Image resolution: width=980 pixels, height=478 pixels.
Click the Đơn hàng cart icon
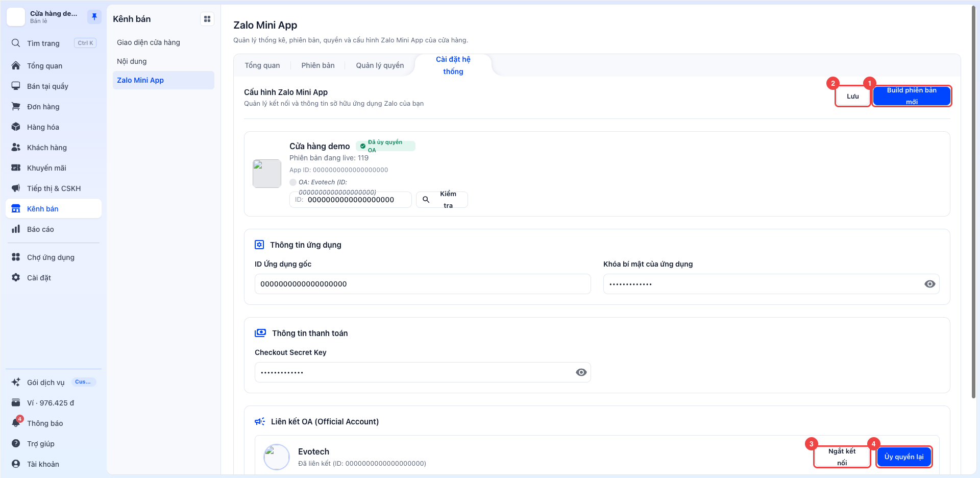pyautogui.click(x=16, y=106)
